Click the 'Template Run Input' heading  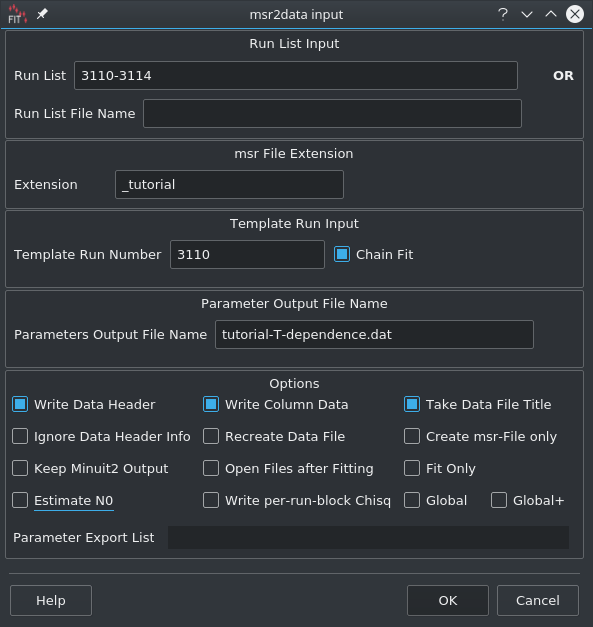294,224
